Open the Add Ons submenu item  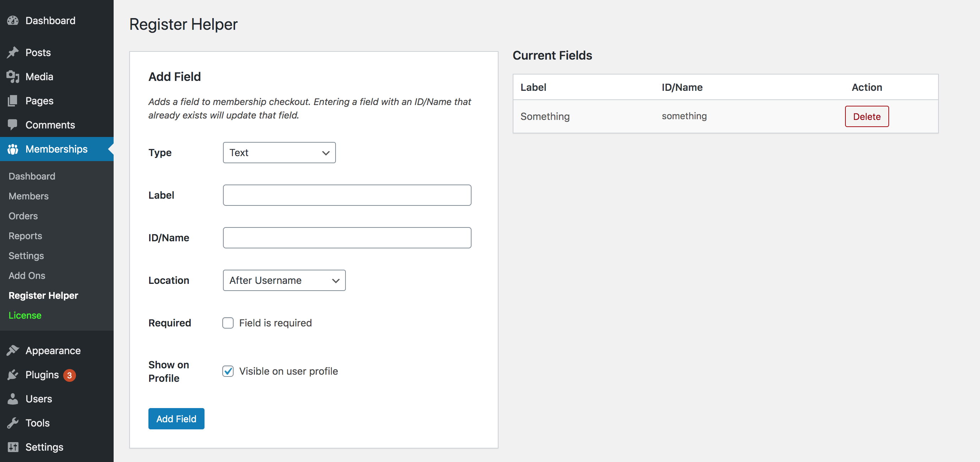click(27, 276)
